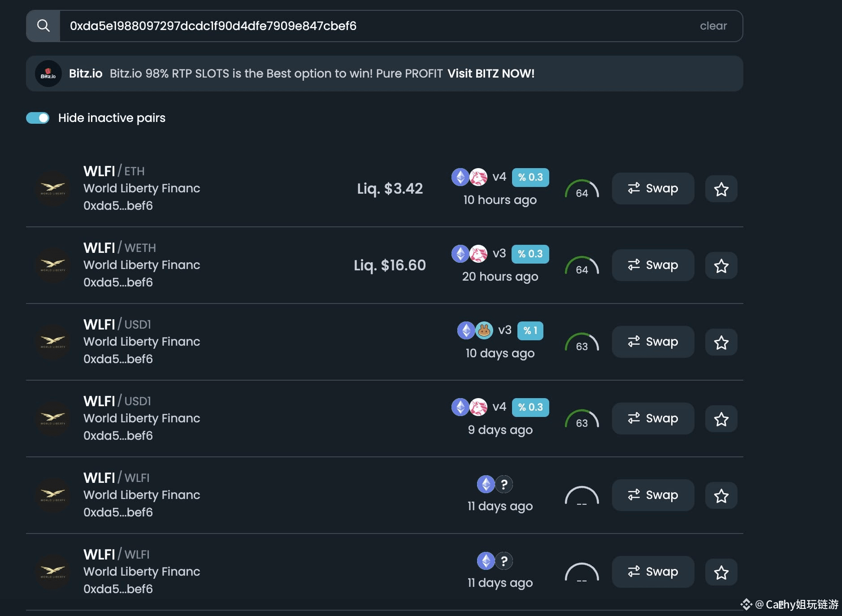This screenshot has width=842, height=616.
Task: Click the WLFI/ETH token logo
Action: [x=53, y=188]
